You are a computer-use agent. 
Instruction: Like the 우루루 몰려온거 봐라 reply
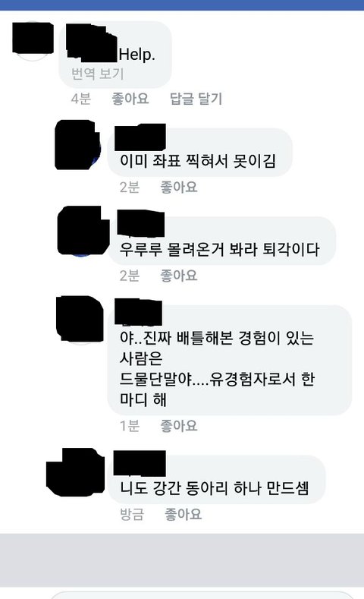coord(178,276)
